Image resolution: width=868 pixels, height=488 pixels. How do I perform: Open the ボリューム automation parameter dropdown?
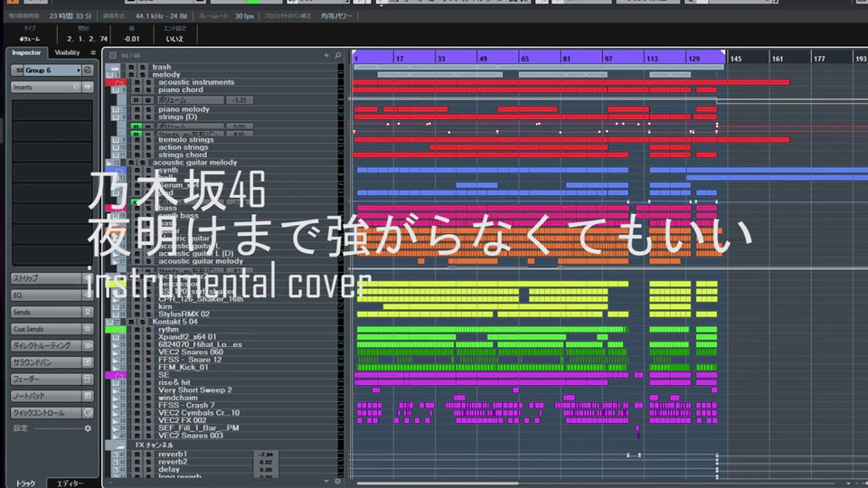click(190, 100)
